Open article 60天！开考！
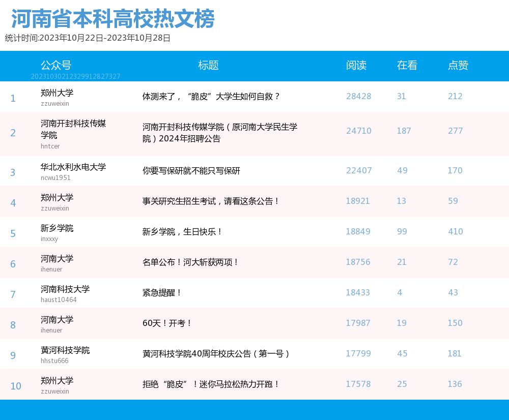The height and width of the screenshot is (420, 509). pyautogui.click(x=167, y=323)
